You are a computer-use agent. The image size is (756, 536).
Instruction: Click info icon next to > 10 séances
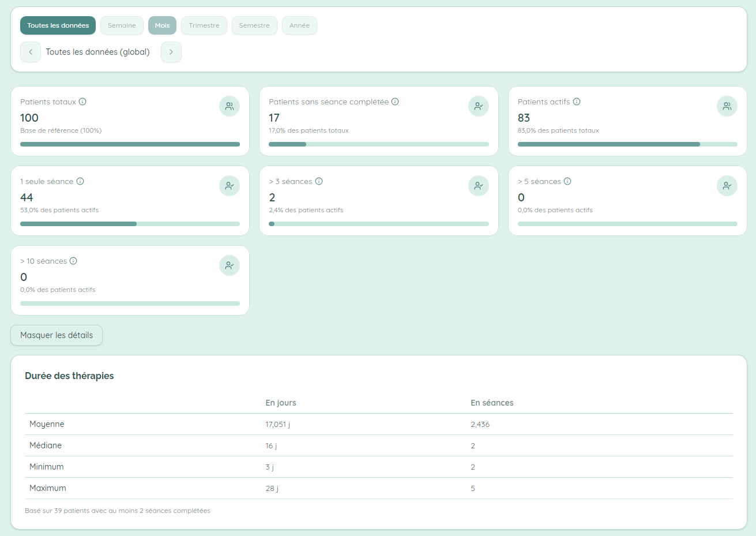pyautogui.click(x=73, y=261)
